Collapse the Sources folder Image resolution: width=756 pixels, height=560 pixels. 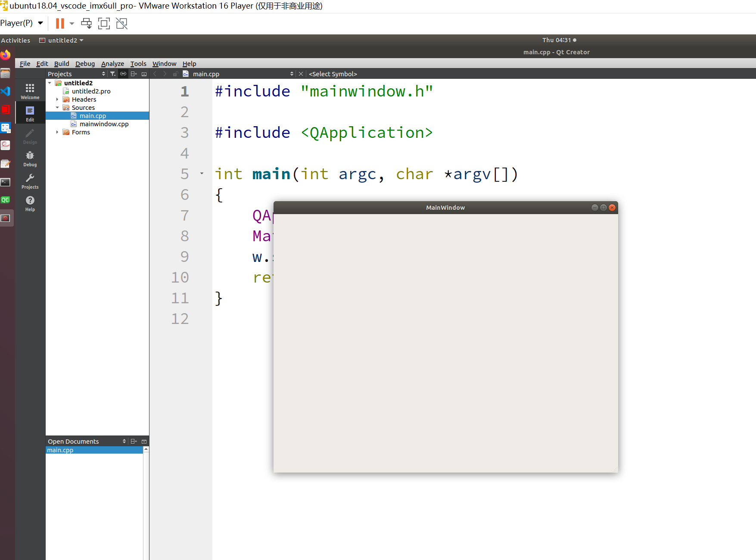coord(57,107)
